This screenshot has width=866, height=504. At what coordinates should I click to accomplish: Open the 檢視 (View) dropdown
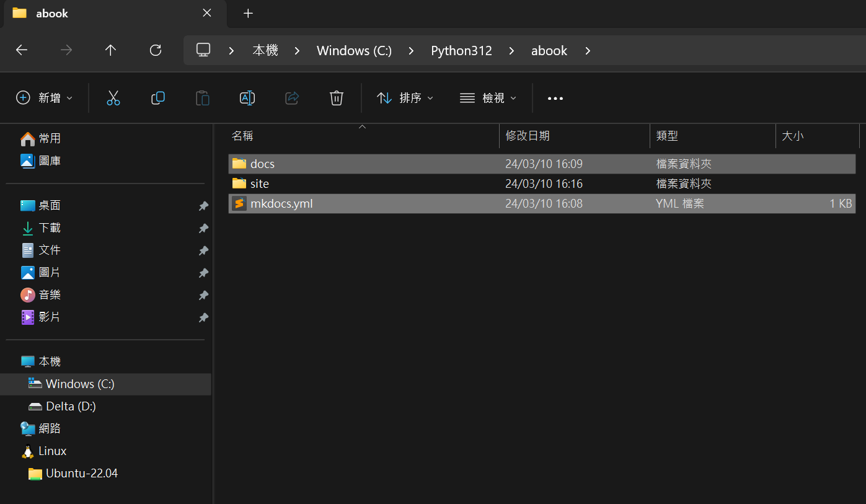click(488, 98)
